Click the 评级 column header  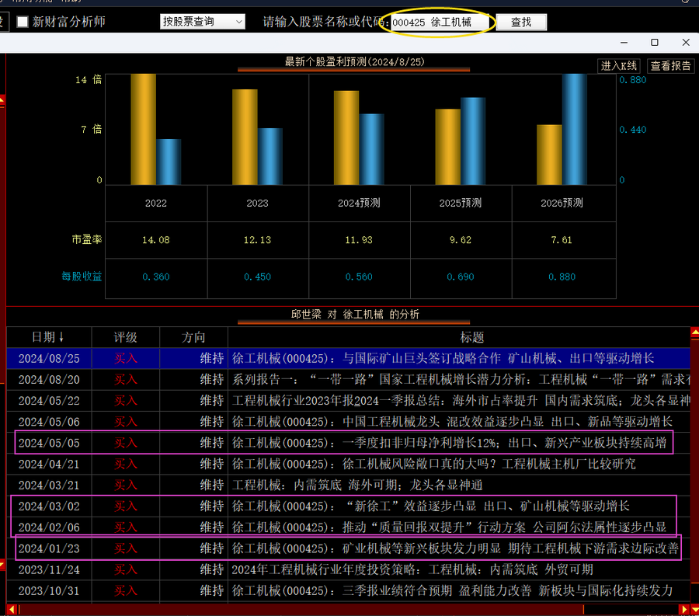tap(125, 337)
